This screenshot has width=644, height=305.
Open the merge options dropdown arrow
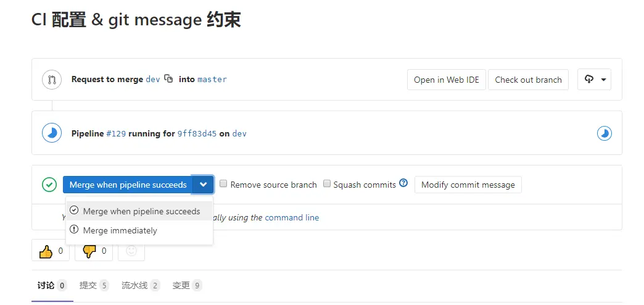(x=204, y=185)
